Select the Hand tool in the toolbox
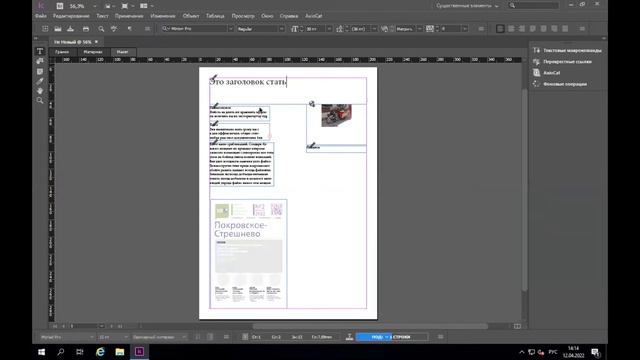Image resolution: width=640 pixels, height=360 pixels. pyautogui.click(x=40, y=91)
